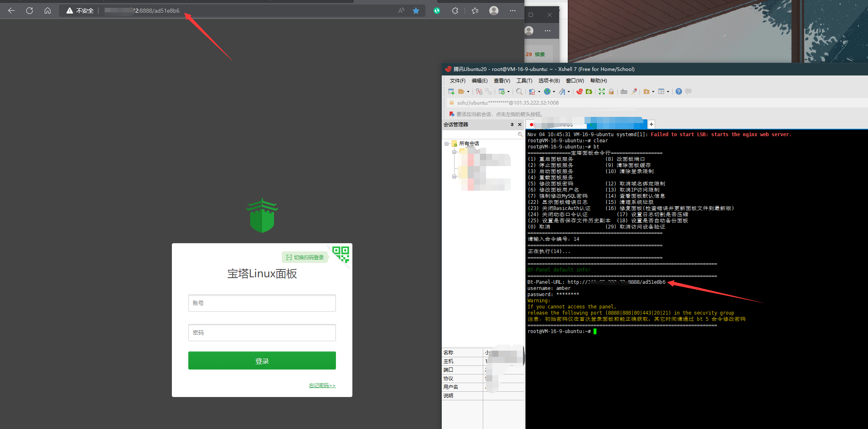Open Xshell 编辑(E) menu
868x429 pixels.
tap(480, 81)
